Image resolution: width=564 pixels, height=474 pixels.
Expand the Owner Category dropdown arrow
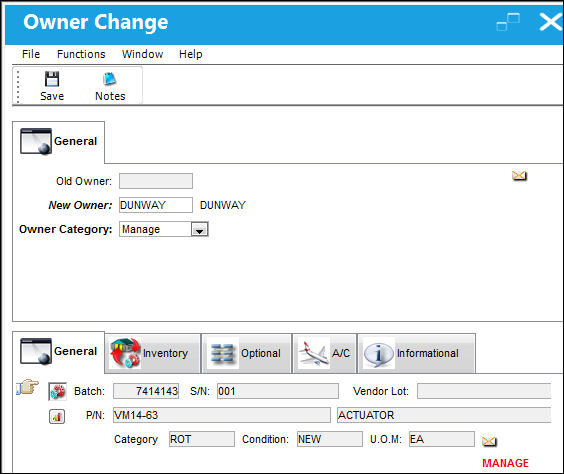(200, 229)
